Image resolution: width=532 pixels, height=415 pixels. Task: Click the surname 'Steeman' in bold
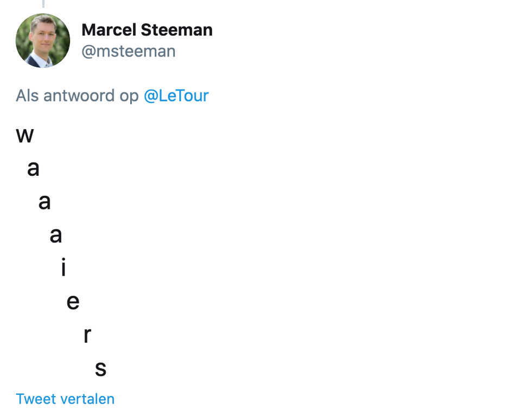click(177, 30)
